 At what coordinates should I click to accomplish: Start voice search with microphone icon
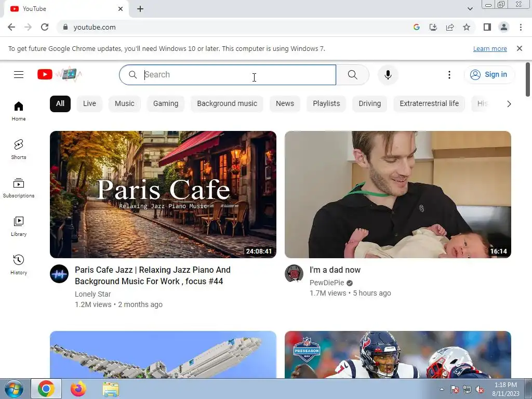pos(388,75)
